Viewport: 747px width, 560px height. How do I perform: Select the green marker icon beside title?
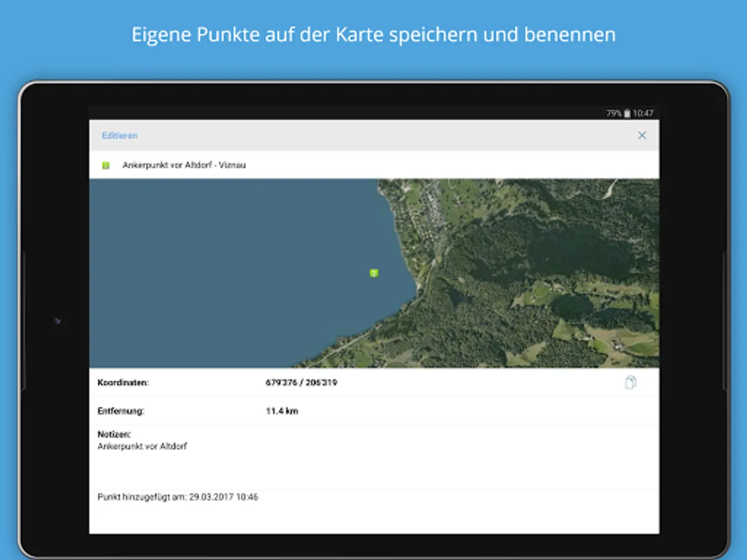(x=106, y=166)
